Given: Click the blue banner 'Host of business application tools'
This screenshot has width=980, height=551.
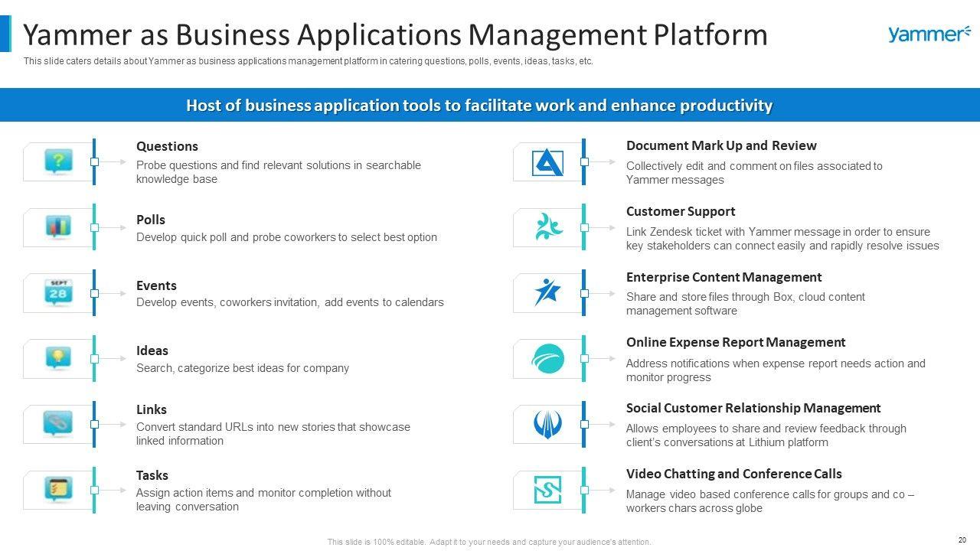Looking at the screenshot, I should pyautogui.click(x=490, y=106).
